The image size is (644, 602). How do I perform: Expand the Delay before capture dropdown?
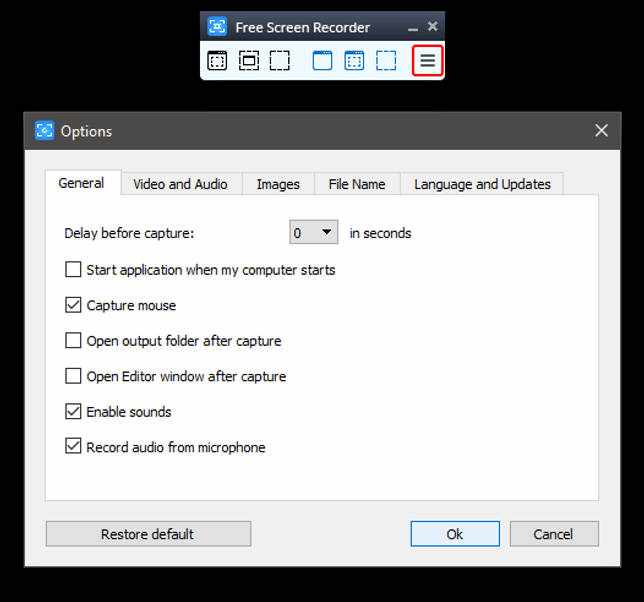point(313,232)
